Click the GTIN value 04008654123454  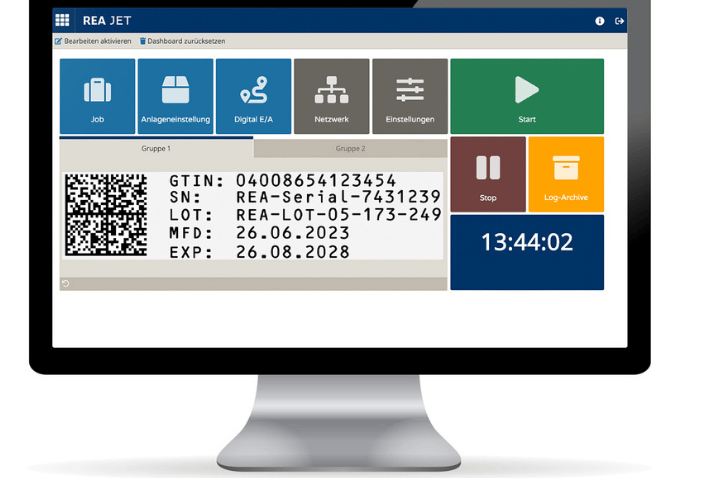click(316, 180)
